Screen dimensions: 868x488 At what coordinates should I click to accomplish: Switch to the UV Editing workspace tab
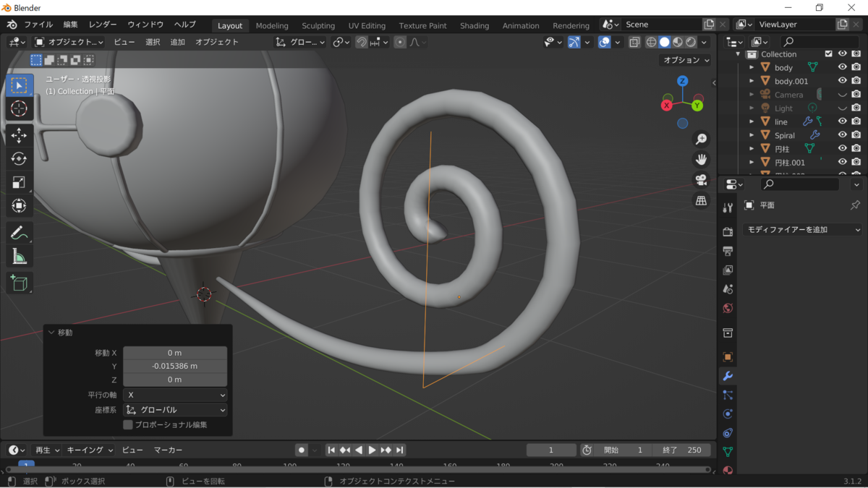coord(367,25)
